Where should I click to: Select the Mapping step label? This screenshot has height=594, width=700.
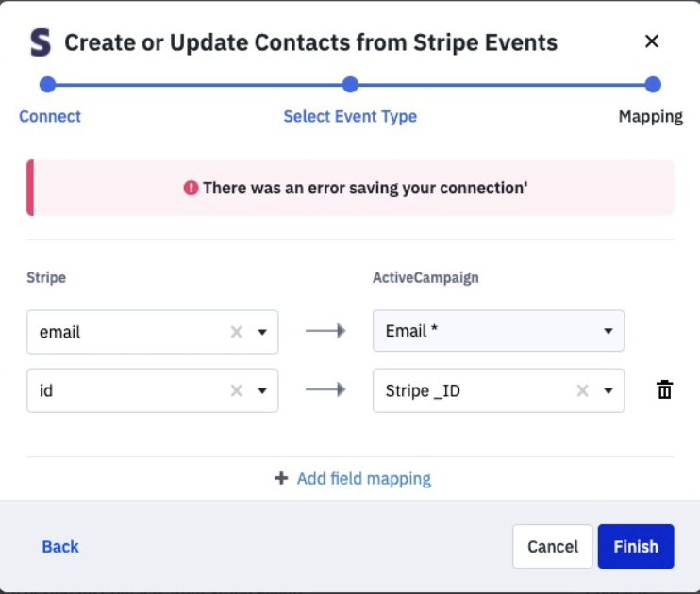tap(650, 116)
